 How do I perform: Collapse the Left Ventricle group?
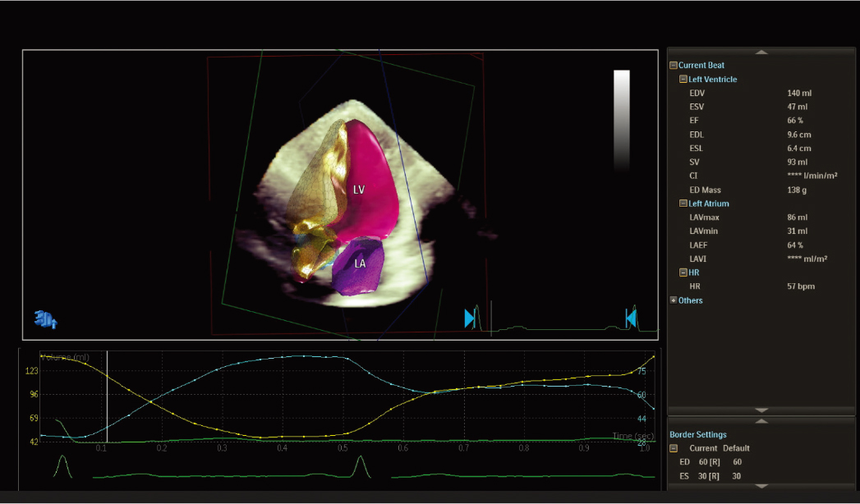[683, 80]
